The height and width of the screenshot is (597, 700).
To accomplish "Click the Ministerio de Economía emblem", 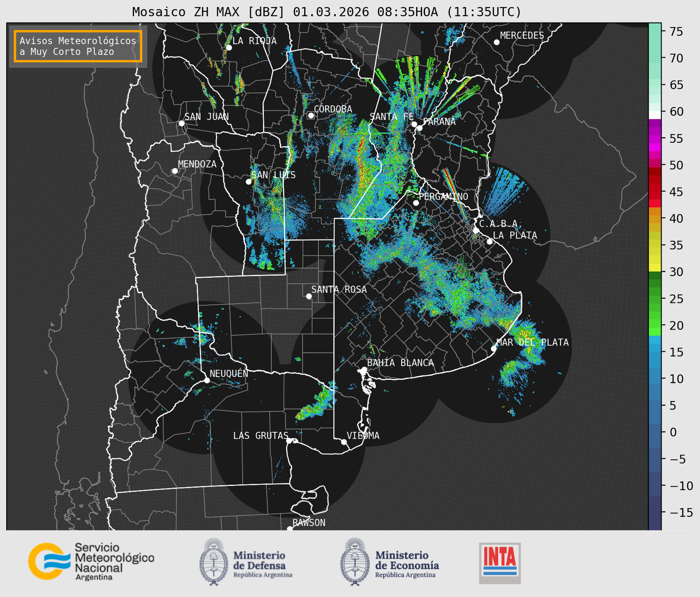I will (x=355, y=562).
